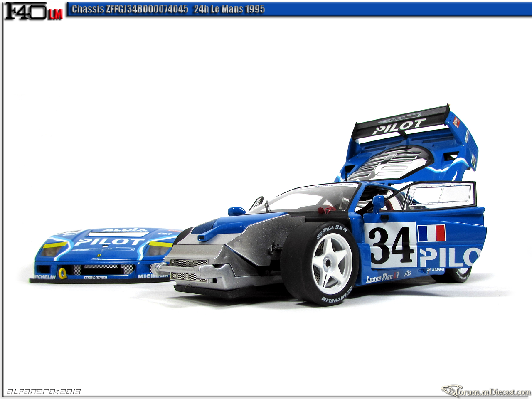Click the ALDIX text on the detached hood
This screenshot has height=399, width=532.
coord(125,230)
